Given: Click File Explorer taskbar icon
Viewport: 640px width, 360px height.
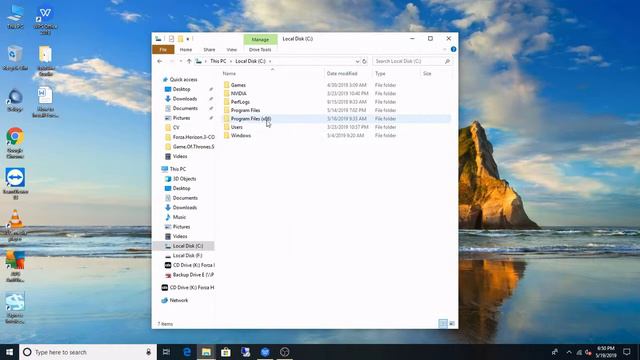Looking at the screenshot, I should [x=206, y=352].
